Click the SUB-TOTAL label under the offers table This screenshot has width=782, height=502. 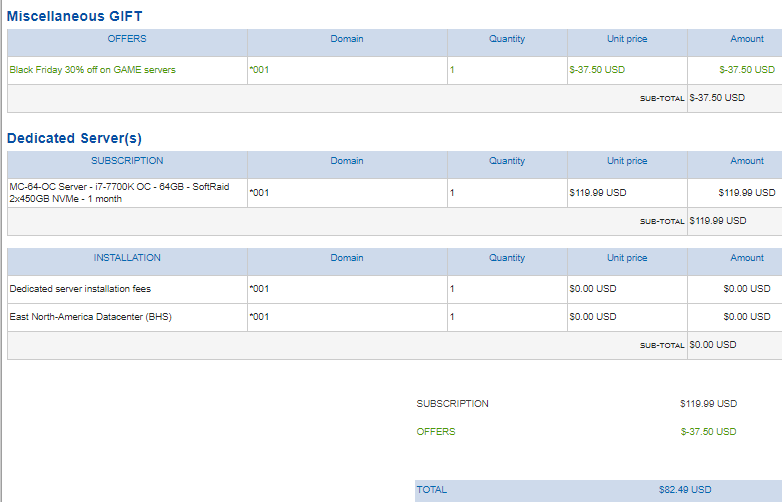pos(662,99)
